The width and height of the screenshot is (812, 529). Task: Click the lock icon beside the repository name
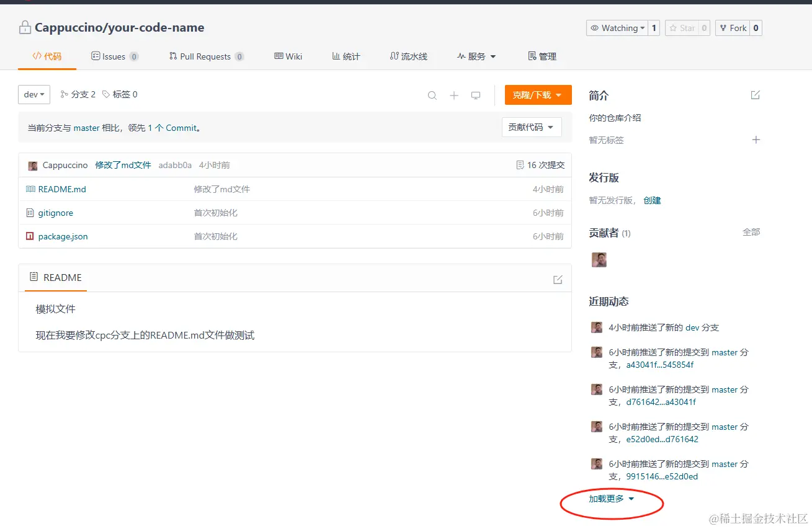point(25,27)
